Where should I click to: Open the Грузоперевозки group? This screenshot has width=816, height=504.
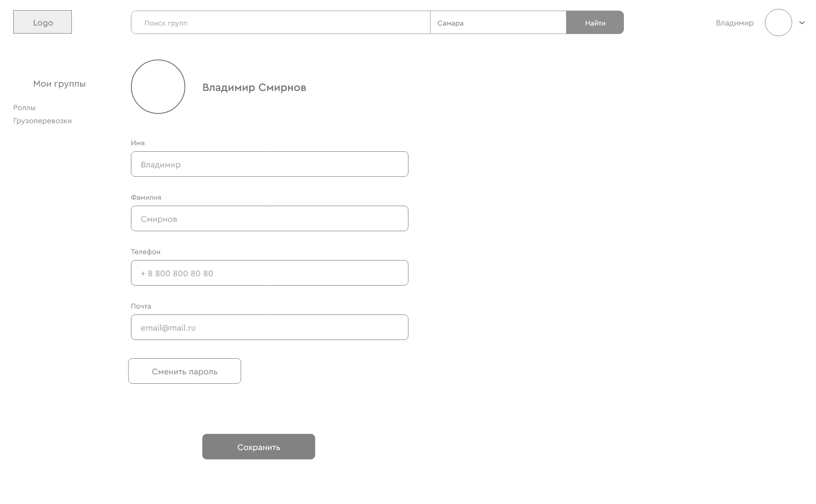click(42, 121)
